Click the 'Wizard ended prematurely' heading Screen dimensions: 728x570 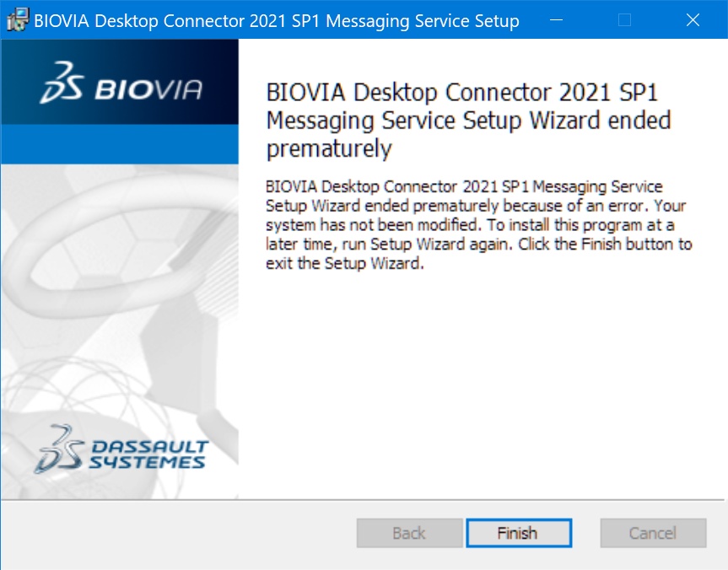pos(468,121)
